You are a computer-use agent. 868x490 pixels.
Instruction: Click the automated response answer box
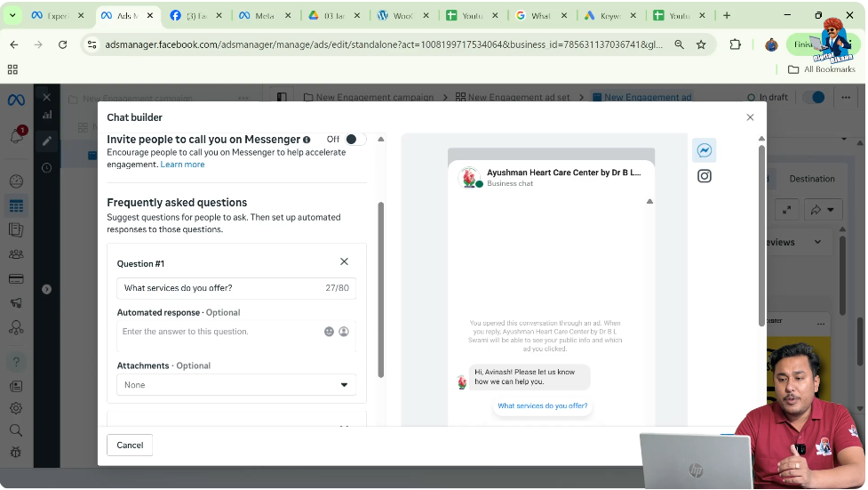pyautogui.click(x=236, y=336)
